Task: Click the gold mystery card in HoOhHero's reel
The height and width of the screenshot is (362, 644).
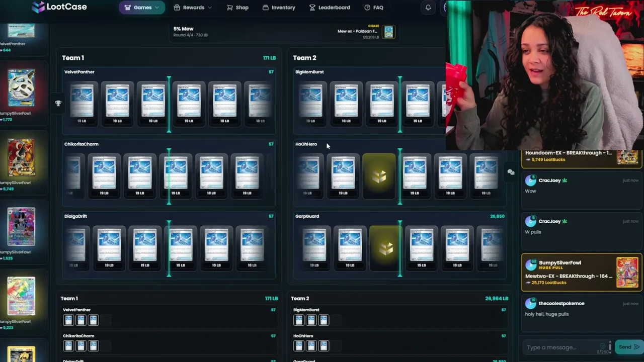Action: [x=379, y=176]
